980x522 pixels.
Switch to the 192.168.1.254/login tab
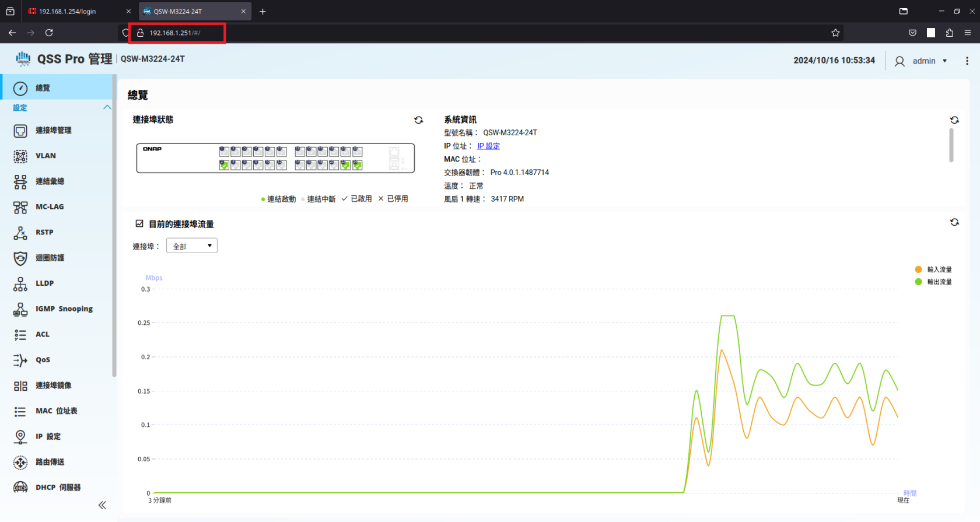[68, 11]
